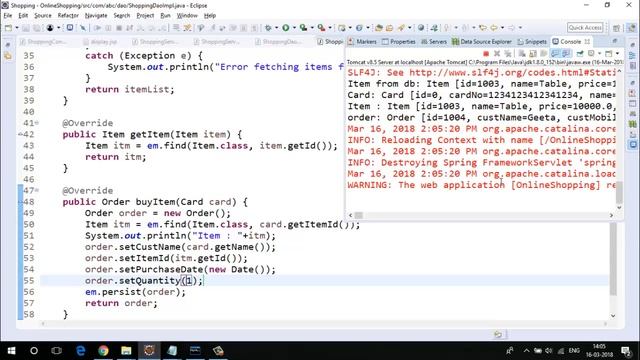
Task: Click the Clear Console icon
Action: (522, 53)
